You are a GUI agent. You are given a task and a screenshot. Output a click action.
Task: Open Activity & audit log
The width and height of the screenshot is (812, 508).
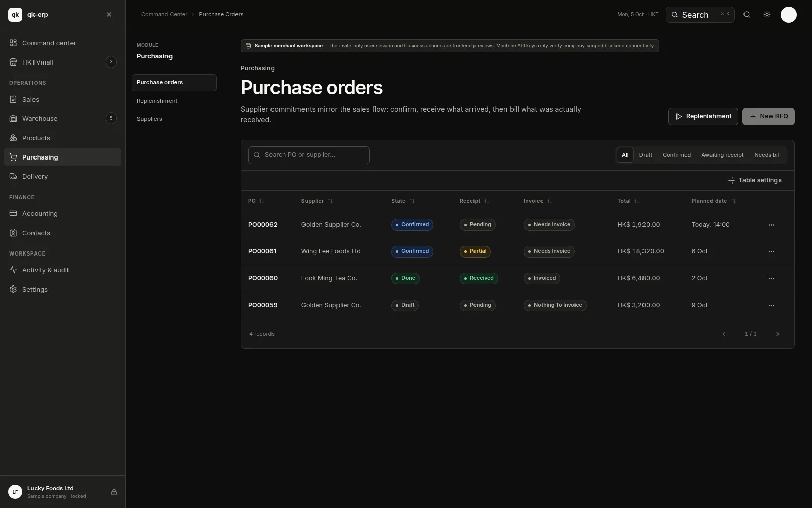click(62, 270)
